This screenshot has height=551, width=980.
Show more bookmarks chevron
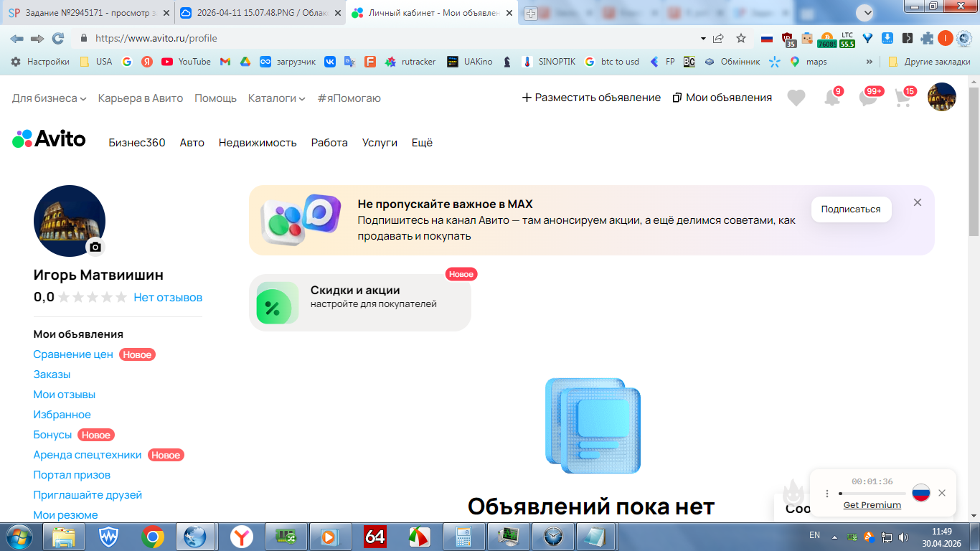[870, 62]
